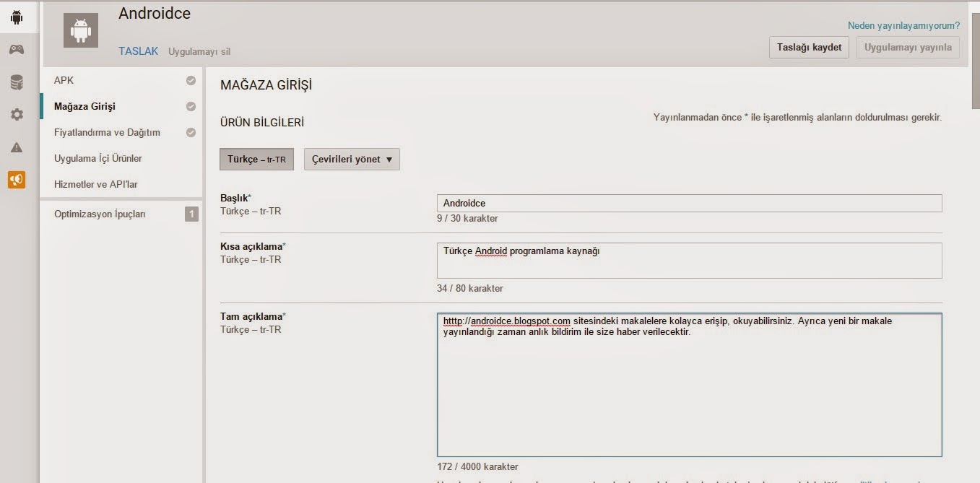Open Alerts warning triangle icon

[16, 147]
